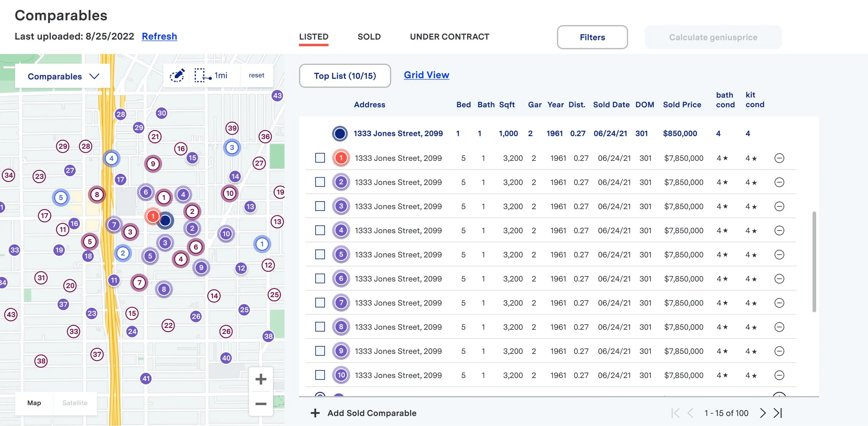Remove comparable row 1 with minus icon

click(x=779, y=158)
